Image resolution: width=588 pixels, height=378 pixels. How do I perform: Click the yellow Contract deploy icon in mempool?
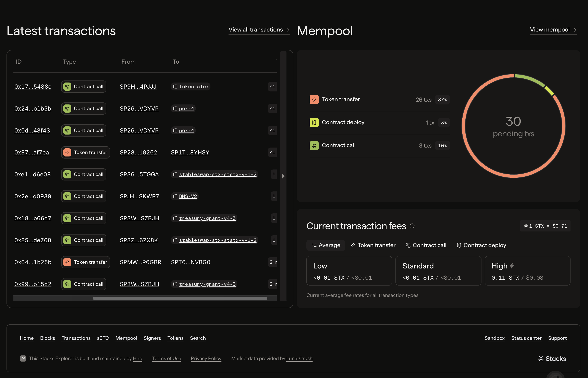(314, 123)
